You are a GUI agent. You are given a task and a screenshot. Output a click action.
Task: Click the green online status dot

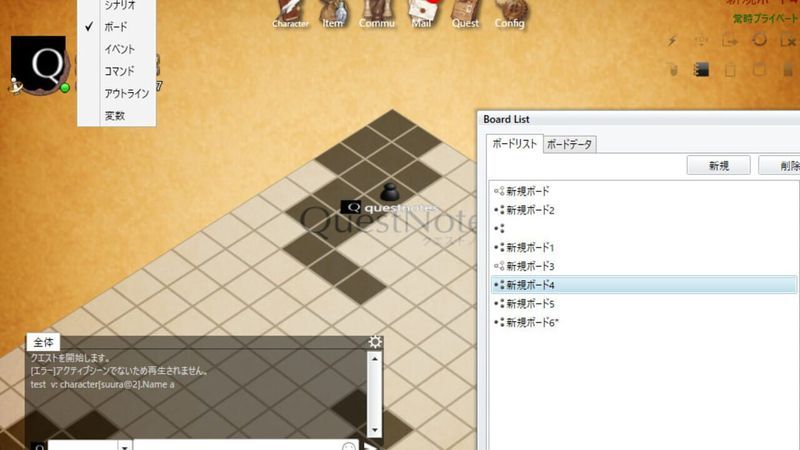[65, 88]
